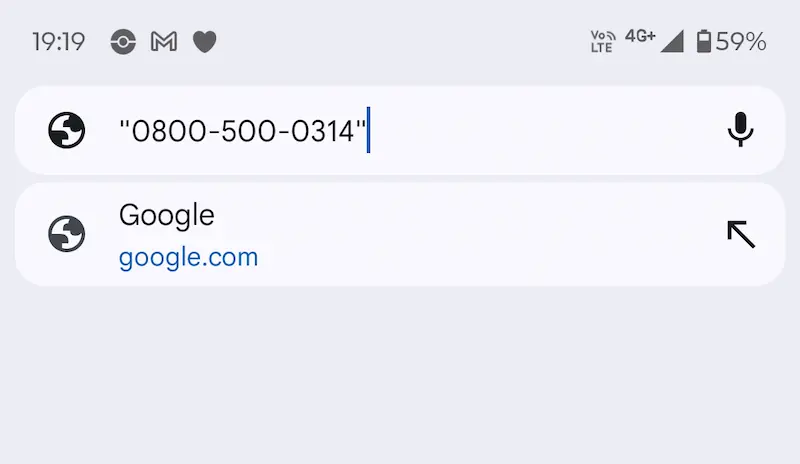
Task: Tap the 59% battery percentage text
Action: 741,42
